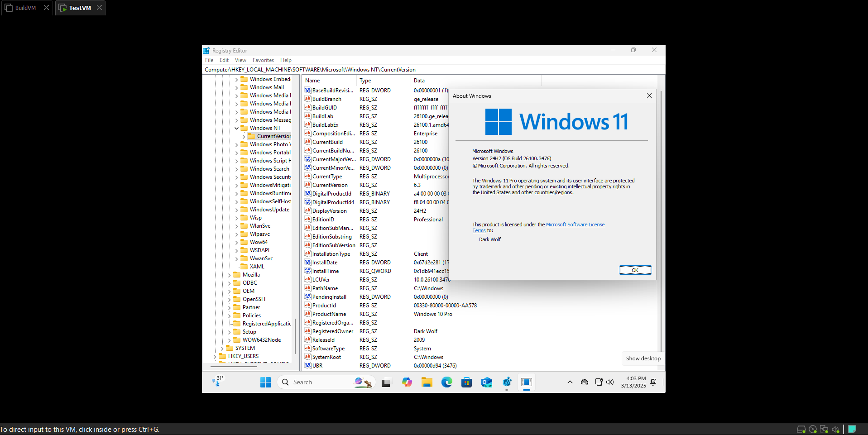The image size is (868, 435).
Task: Close the About Windows dialog
Action: (649, 96)
